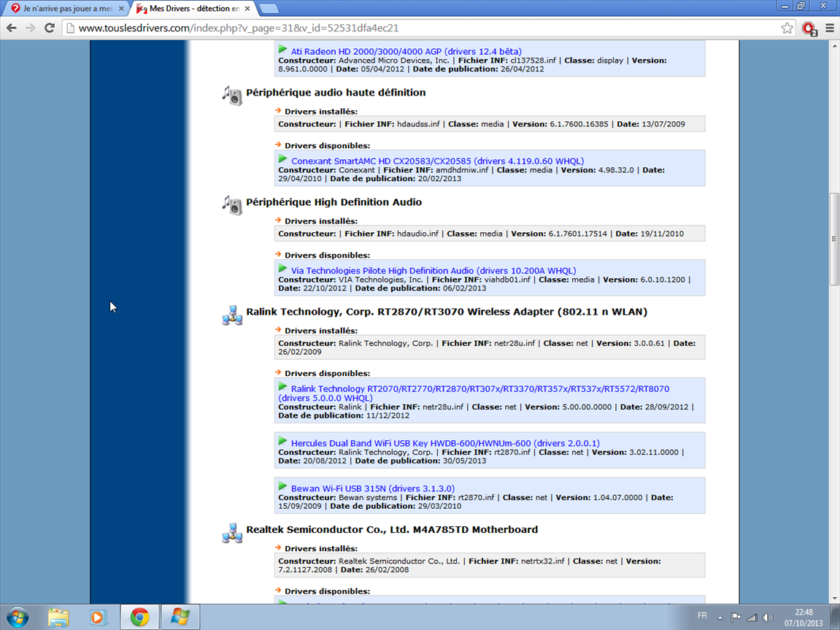The width and height of the screenshot is (840, 630).
Task: Click the page vertical scrollbar thumb
Action: [x=834, y=238]
